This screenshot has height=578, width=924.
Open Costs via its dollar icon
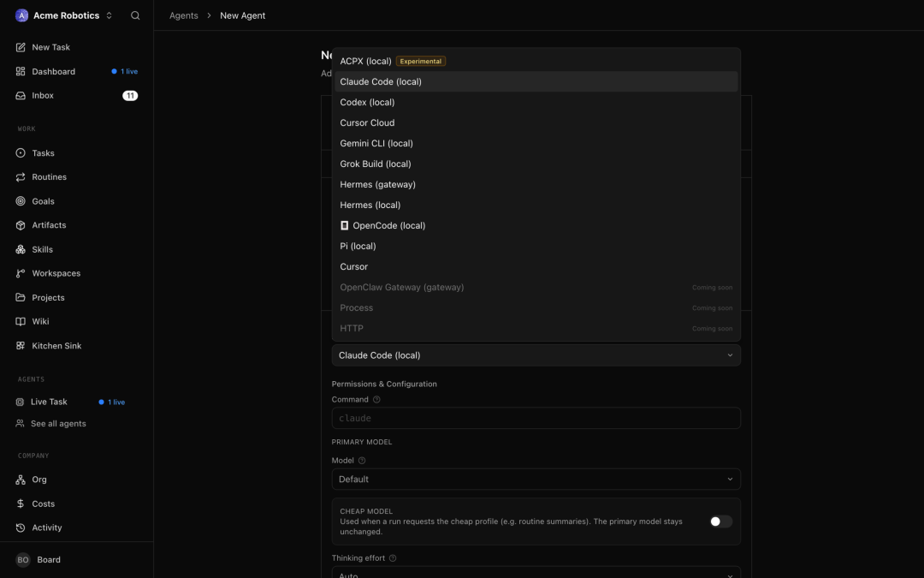pos(21,504)
